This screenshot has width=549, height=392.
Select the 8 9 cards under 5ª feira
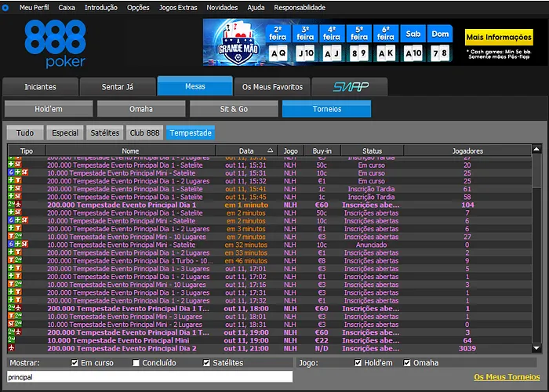[359, 53]
